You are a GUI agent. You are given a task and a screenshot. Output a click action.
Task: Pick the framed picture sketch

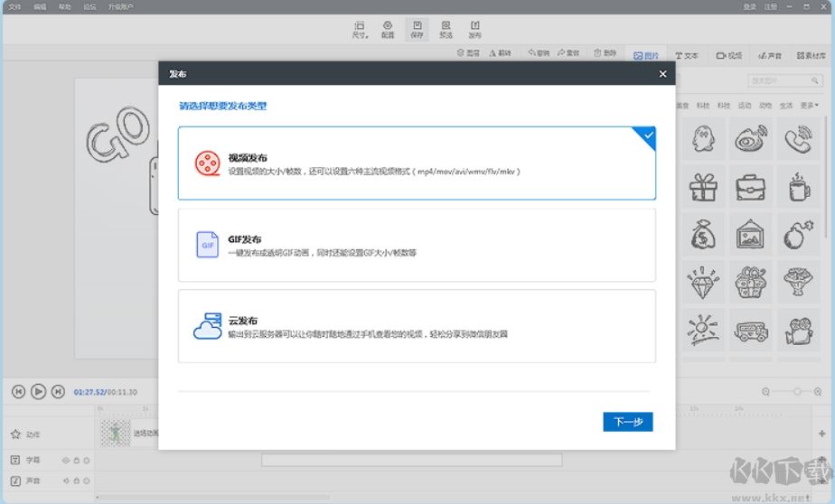[x=751, y=235]
